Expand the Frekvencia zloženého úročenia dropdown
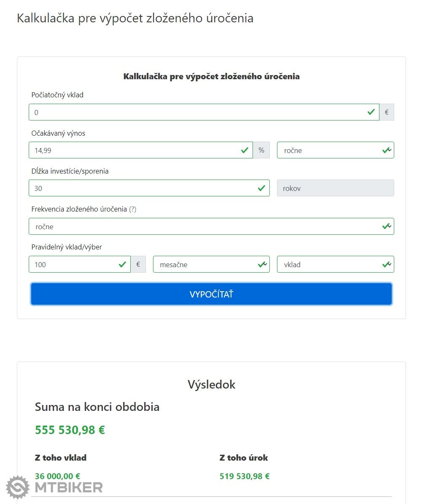This screenshot has height=504, width=425. click(x=211, y=227)
